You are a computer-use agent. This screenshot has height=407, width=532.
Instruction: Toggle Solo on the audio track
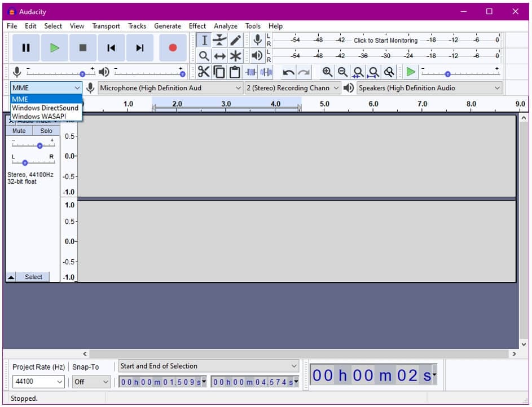[x=46, y=131]
